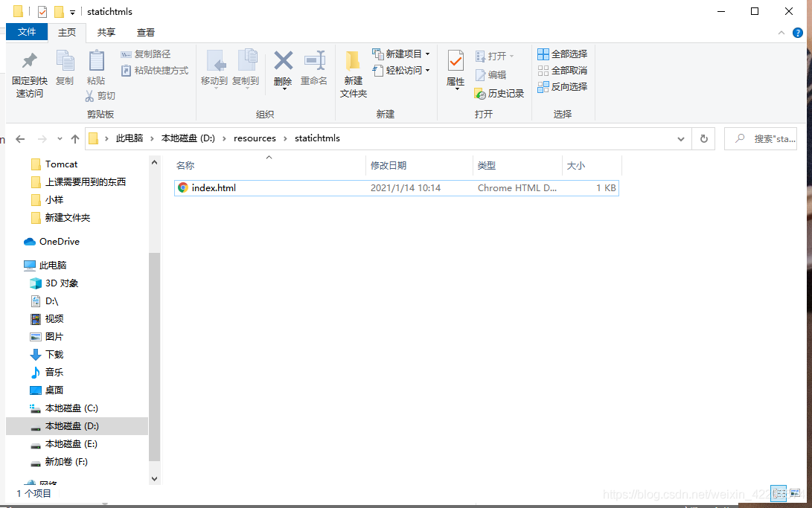The image size is (812, 508).
Task: Open the 音乐 music folder
Action: click(47, 372)
